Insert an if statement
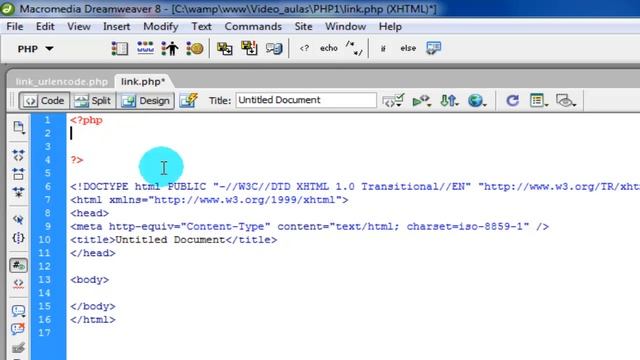This screenshot has height=360, width=640. (383, 48)
